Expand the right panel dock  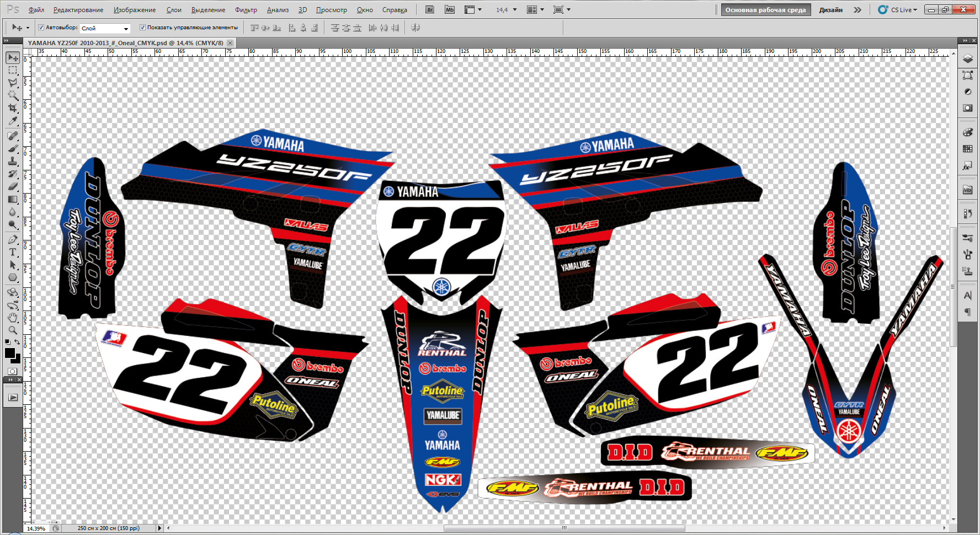click(x=965, y=40)
